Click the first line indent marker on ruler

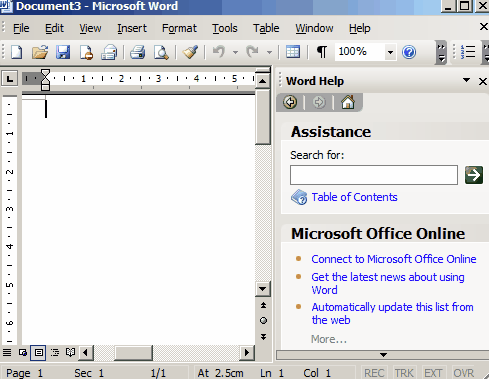45,74
